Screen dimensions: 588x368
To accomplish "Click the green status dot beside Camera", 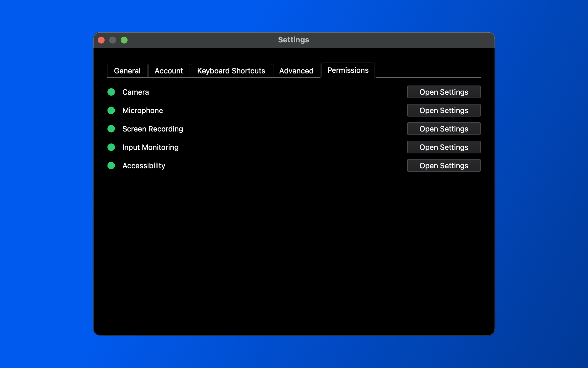I will [x=111, y=92].
